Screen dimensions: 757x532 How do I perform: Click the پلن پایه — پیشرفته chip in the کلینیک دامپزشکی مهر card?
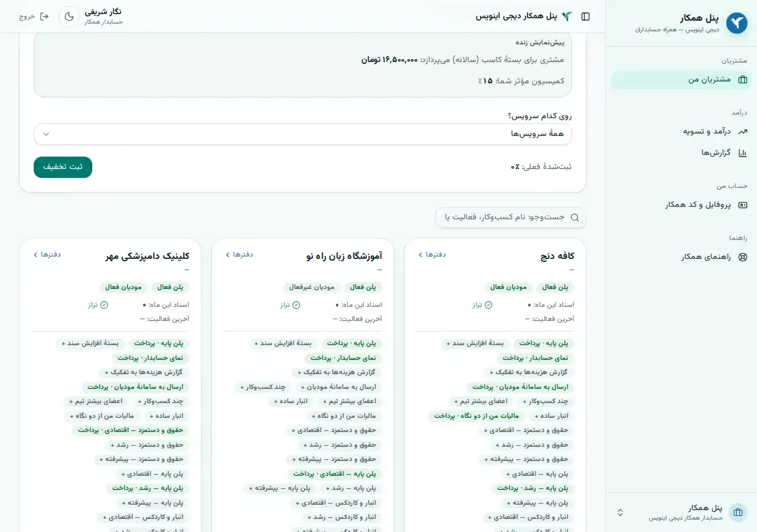point(153,503)
